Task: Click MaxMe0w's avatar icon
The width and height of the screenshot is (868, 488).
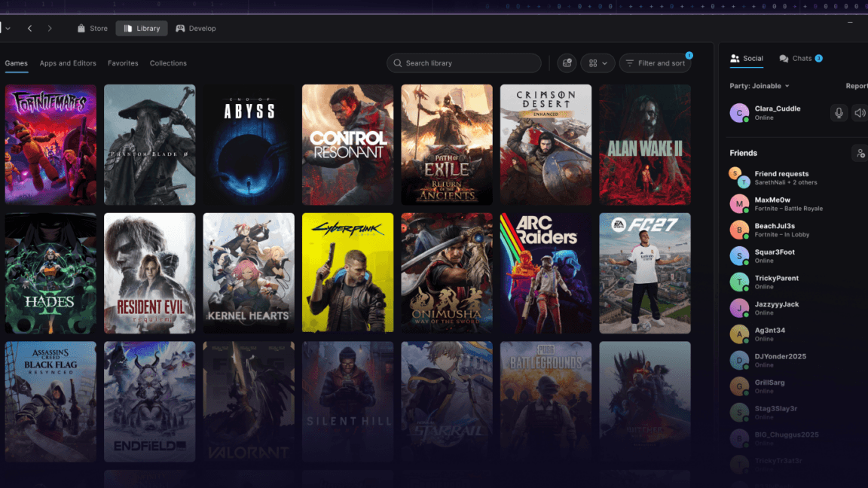Action: [x=739, y=203]
